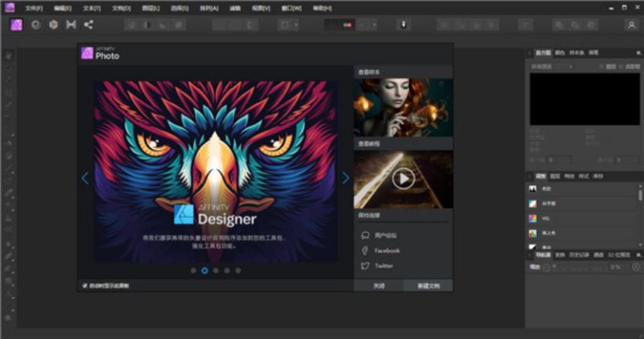Image resolution: width=644 pixels, height=339 pixels.
Task: Open the account profile icon
Action: (x=631, y=25)
